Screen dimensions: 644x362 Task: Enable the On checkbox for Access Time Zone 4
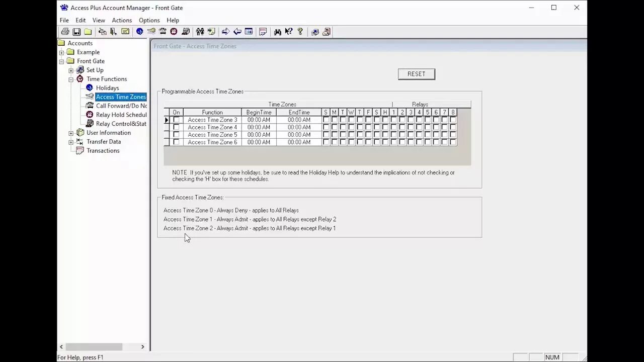coord(176,127)
